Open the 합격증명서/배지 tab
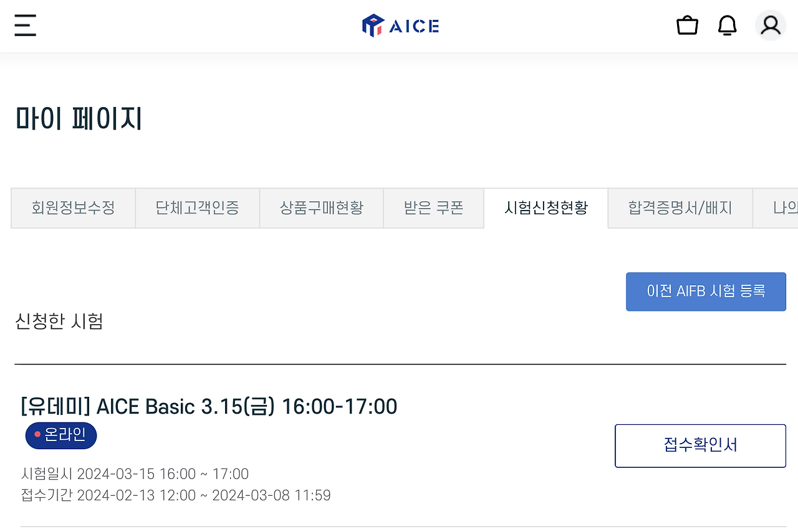The width and height of the screenshot is (798, 532). (x=680, y=208)
